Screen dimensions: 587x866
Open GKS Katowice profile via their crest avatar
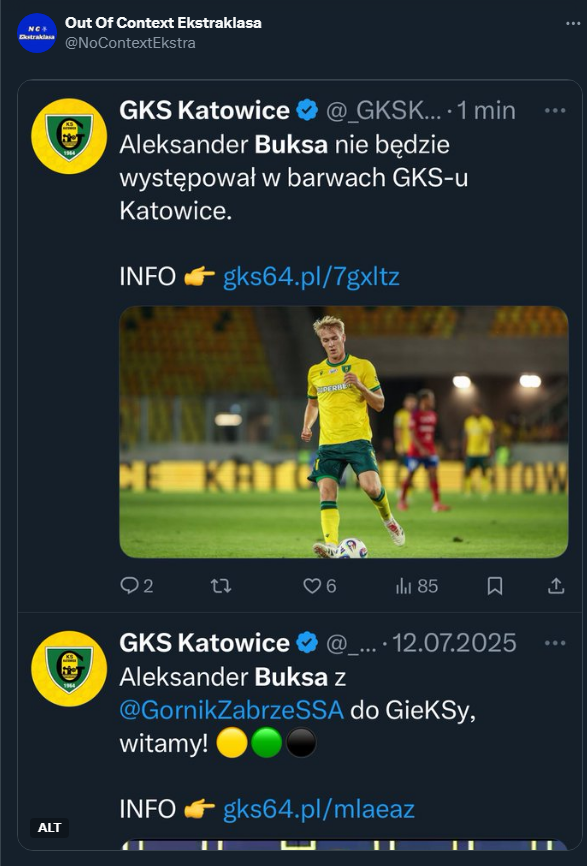click(68, 135)
